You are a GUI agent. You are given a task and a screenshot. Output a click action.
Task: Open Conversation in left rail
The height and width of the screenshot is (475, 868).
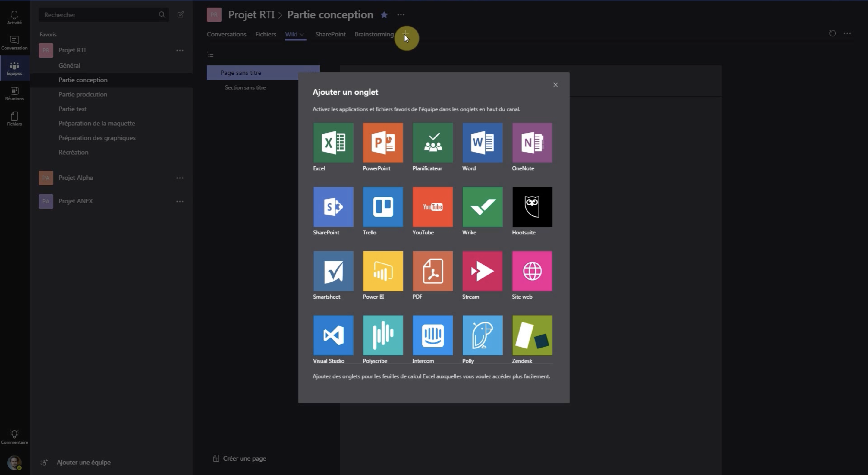tap(14, 43)
